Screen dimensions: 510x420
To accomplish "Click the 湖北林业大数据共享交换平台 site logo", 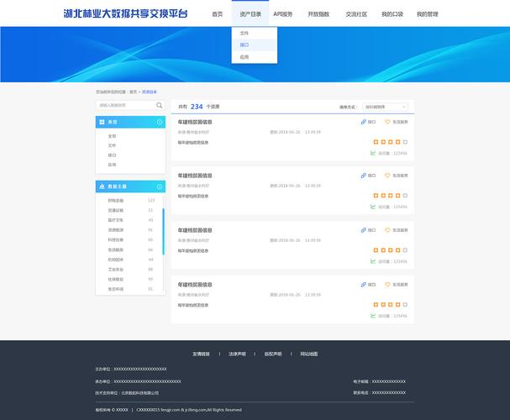I will [x=125, y=13].
